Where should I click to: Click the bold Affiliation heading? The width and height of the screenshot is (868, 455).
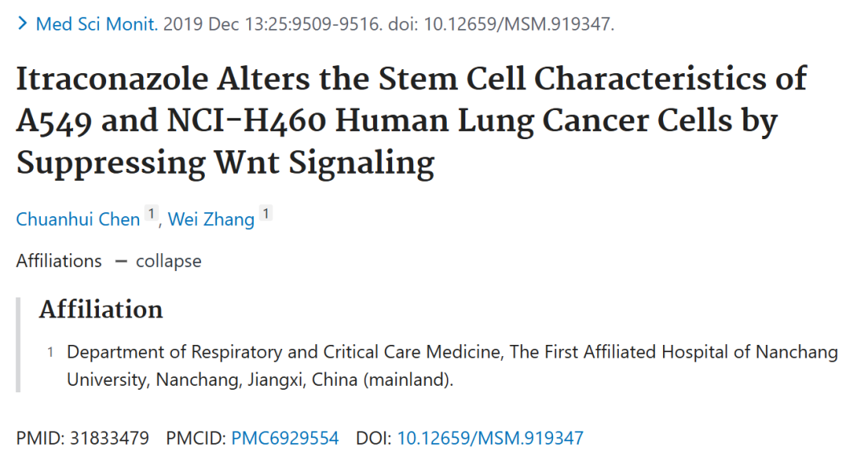point(100,309)
